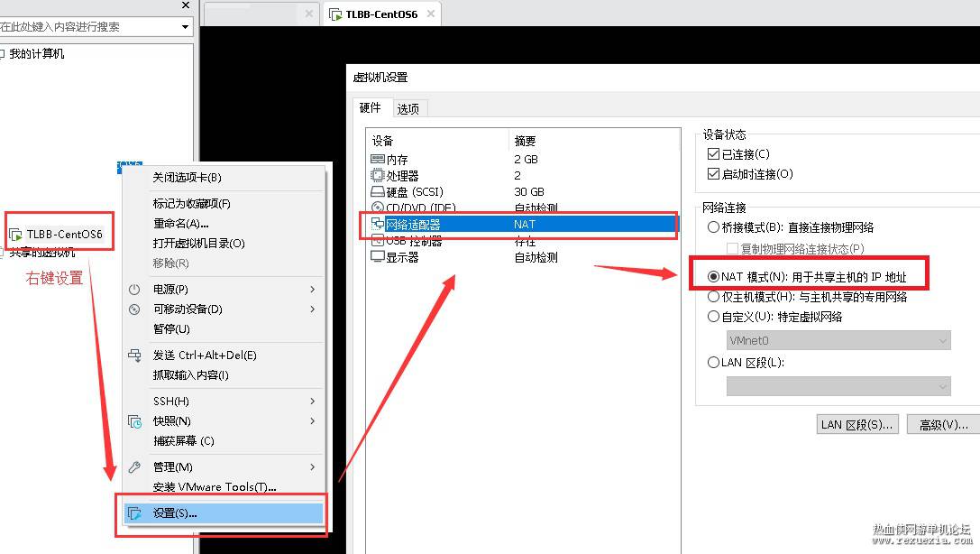
Task: Select TLBB-CentOS6 in the library tree
Action: (64, 235)
